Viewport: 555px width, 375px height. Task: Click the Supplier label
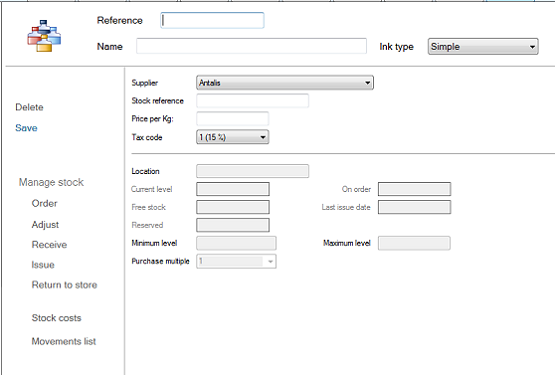[145, 83]
